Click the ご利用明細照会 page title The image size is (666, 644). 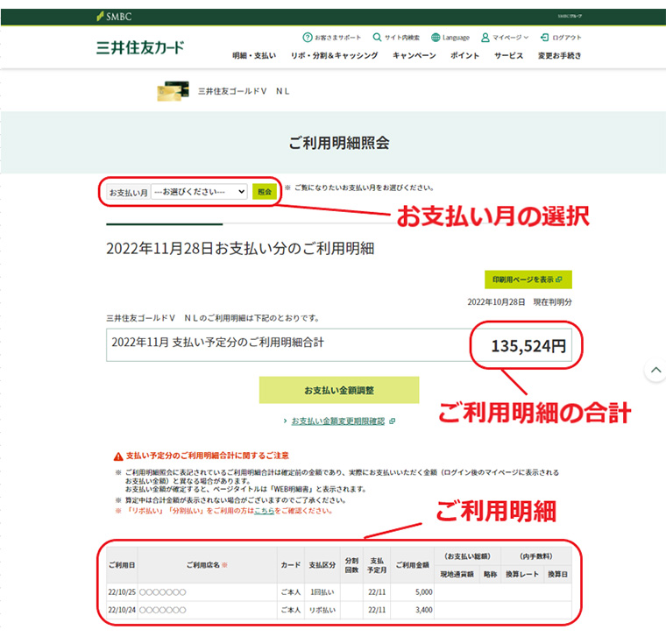point(339,143)
